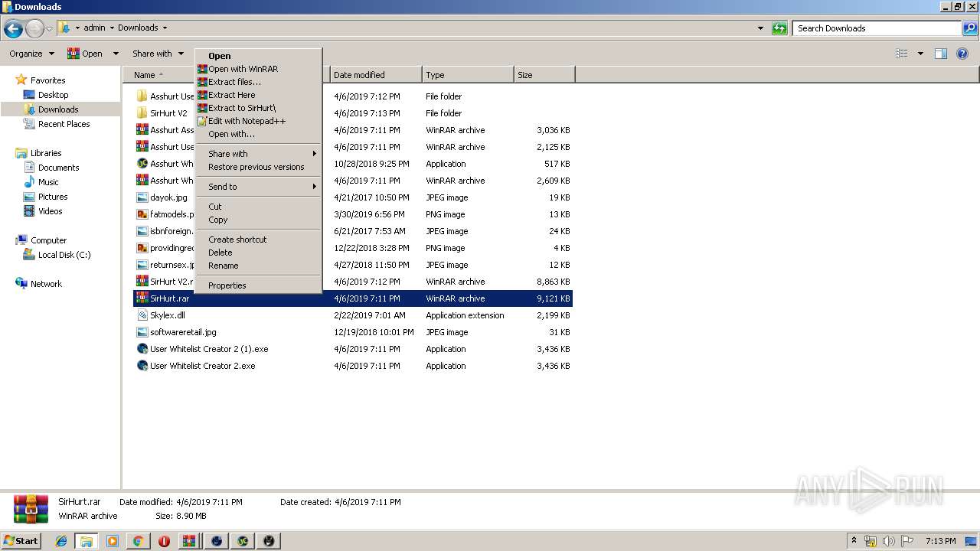980x551 pixels.
Task: Select the User Whitelist Creator 2.exe icon
Action: click(x=142, y=366)
